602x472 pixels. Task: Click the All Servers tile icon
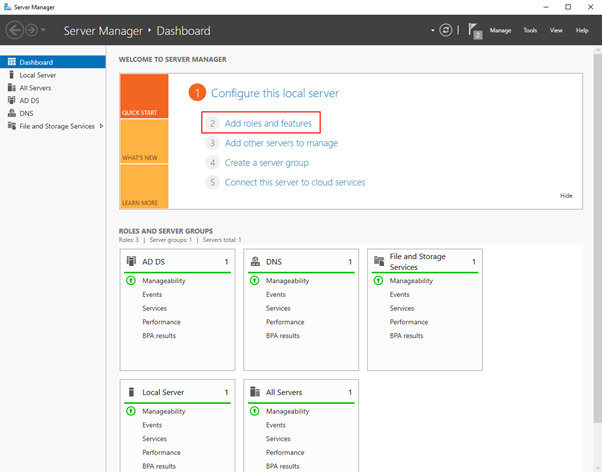255,392
